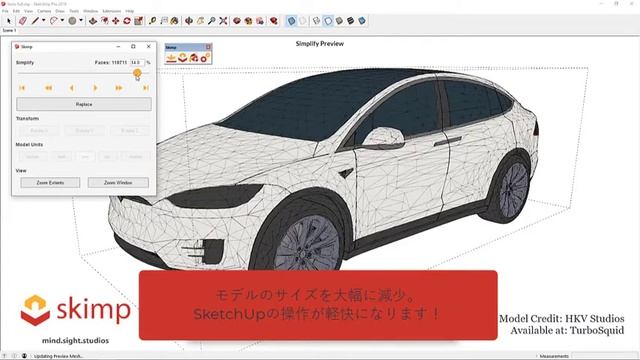Switch to Wireframe face style
The image size is (640, 360).
coord(316,21)
